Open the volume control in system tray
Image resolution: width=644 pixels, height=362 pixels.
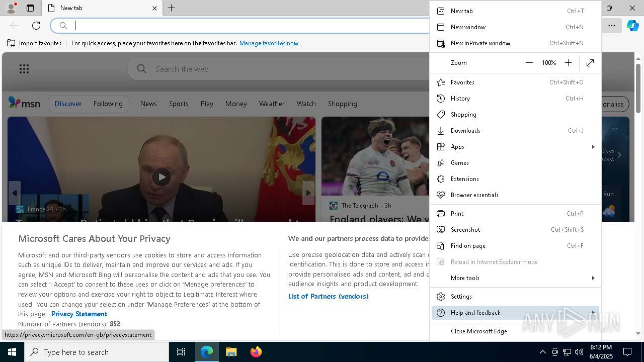(579, 352)
